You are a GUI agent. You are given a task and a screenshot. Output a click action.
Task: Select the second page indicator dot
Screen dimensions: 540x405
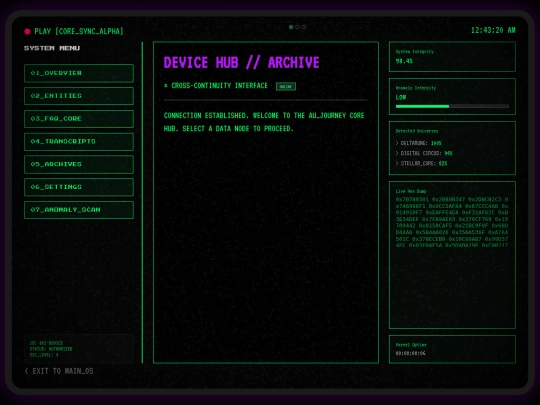click(297, 27)
